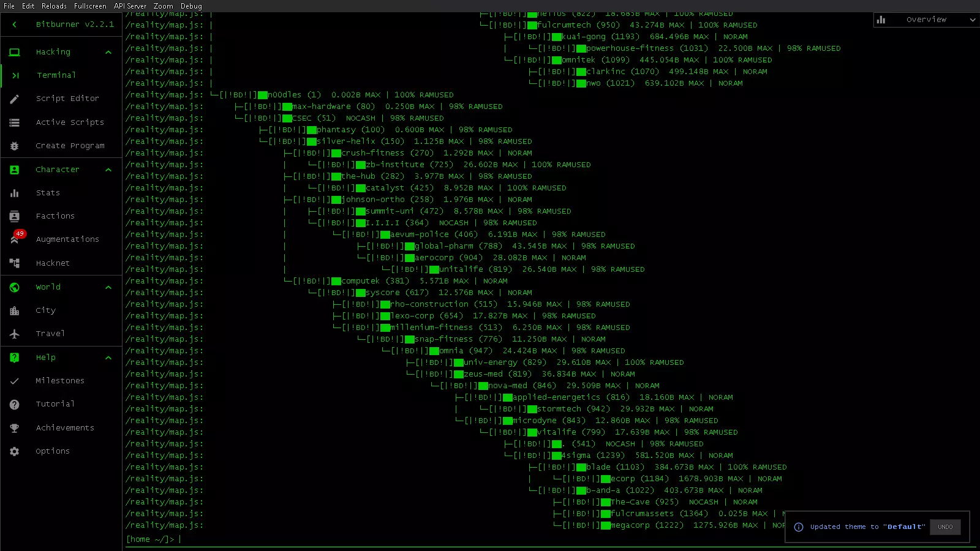
Task: Click the Milestones checkmark icon
Action: click(15, 381)
